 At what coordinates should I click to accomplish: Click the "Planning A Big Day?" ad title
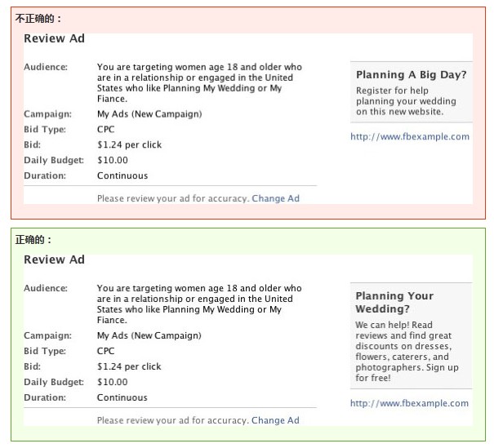[411, 74]
